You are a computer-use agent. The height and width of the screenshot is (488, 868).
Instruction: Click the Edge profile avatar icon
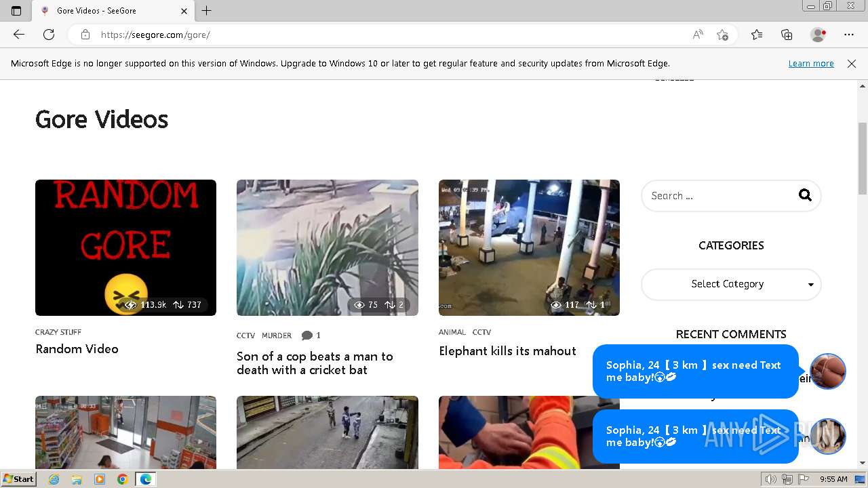(818, 35)
